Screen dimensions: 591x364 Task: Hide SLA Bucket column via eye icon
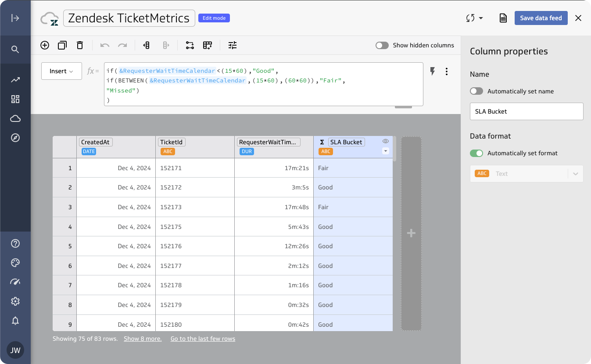coord(386,141)
